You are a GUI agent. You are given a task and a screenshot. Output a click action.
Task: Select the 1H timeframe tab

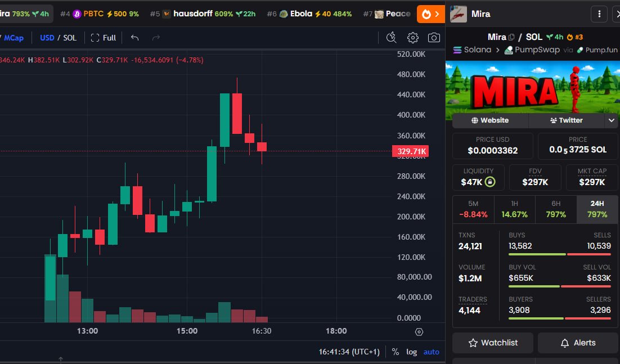coord(514,209)
